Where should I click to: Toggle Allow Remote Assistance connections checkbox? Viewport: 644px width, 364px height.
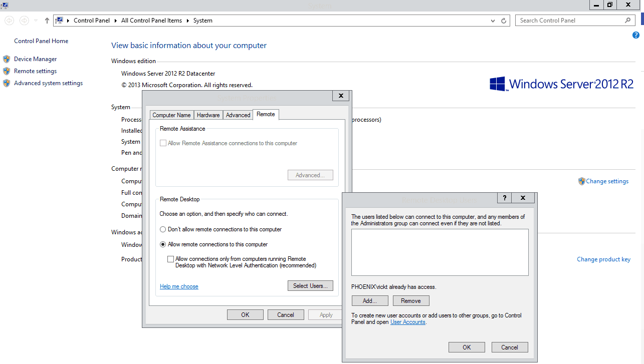click(x=163, y=143)
